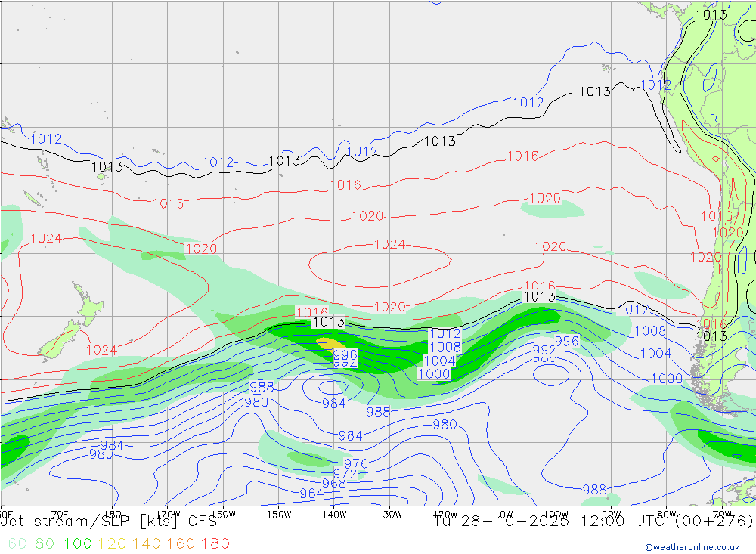756x554 pixels.
Task: Open the weatheronline.co.uk copyright link
Action: pos(692,547)
